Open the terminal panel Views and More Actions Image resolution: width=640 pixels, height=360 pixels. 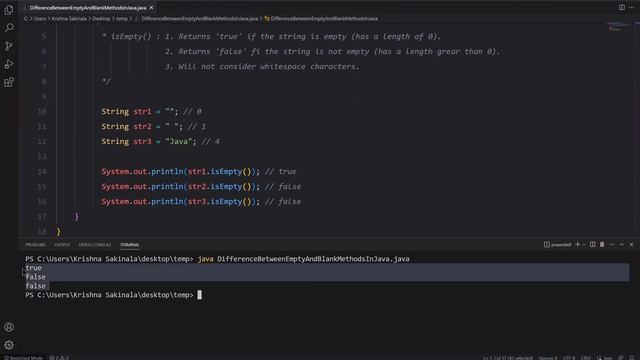612,244
